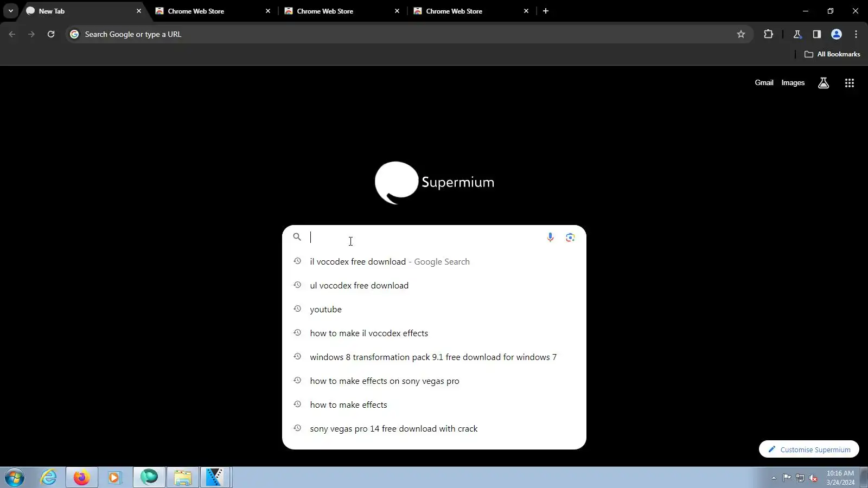The height and width of the screenshot is (488, 868).
Task: Open a new tab with plus button
Action: pos(546,11)
